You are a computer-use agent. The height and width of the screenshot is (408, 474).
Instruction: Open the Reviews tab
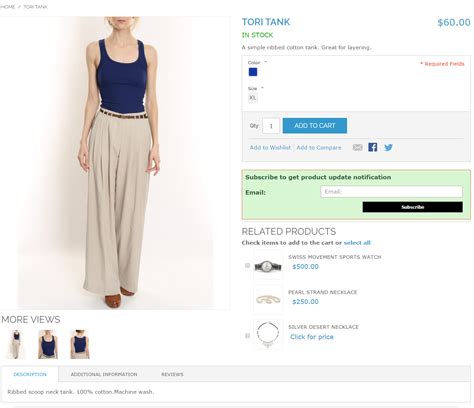[172, 374]
